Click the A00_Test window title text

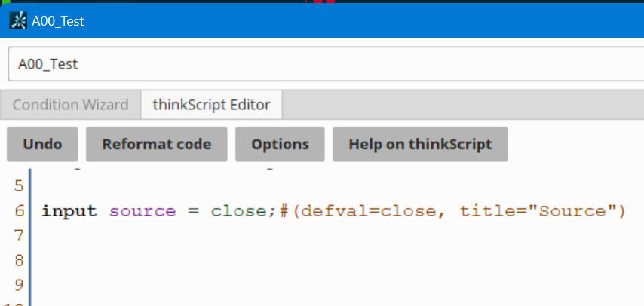[x=58, y=21]
